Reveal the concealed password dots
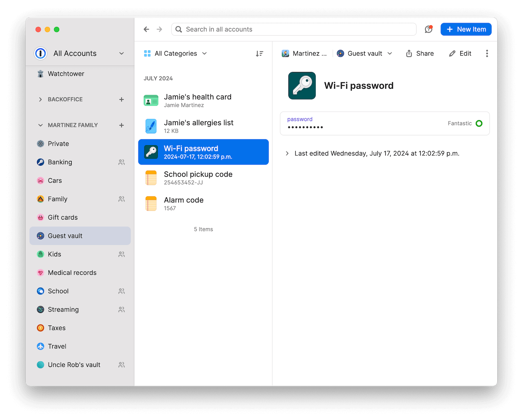This screenshot has height=420, width=523. 305,127
